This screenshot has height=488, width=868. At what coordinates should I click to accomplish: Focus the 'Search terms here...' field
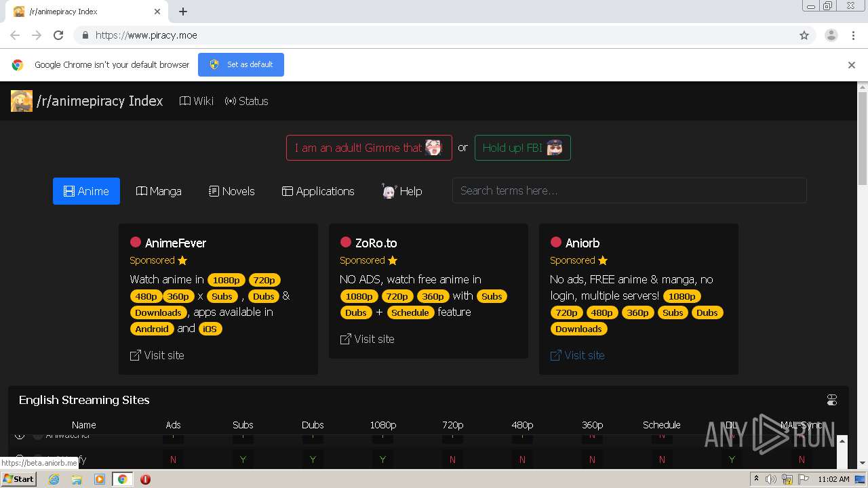(x=629, y=190)
